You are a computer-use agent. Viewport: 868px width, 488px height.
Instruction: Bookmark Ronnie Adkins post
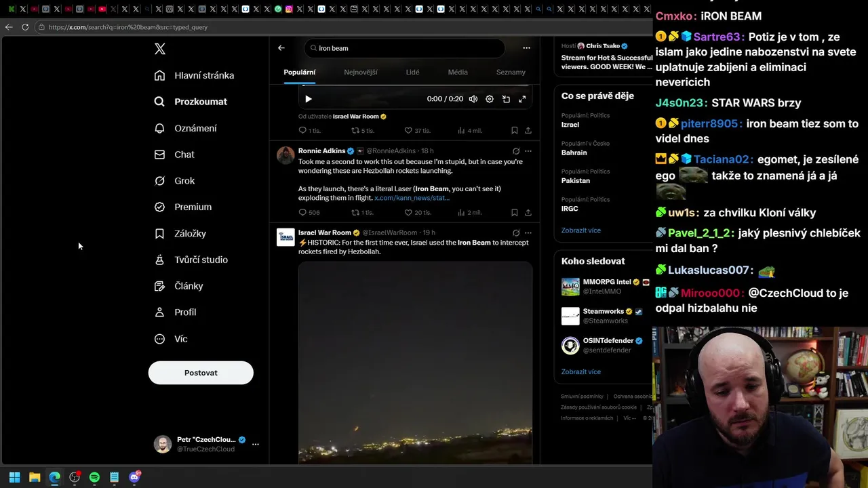click(x=515, y=212)
